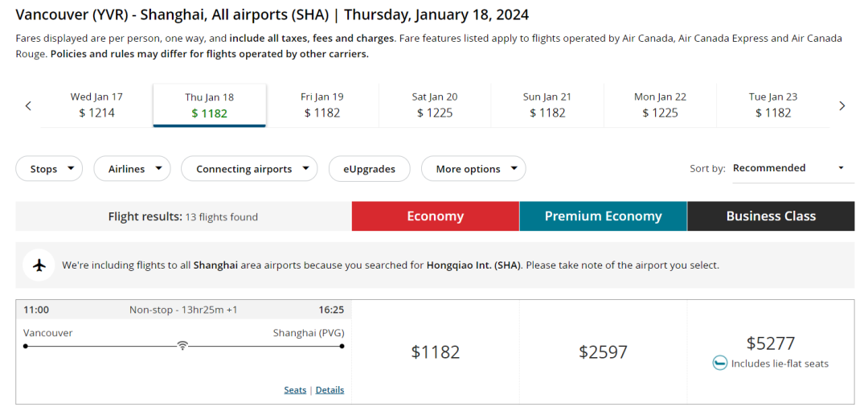This screenshot has width=868, height=411.
Task: Open the flight Details link
Action: (330, 390)
